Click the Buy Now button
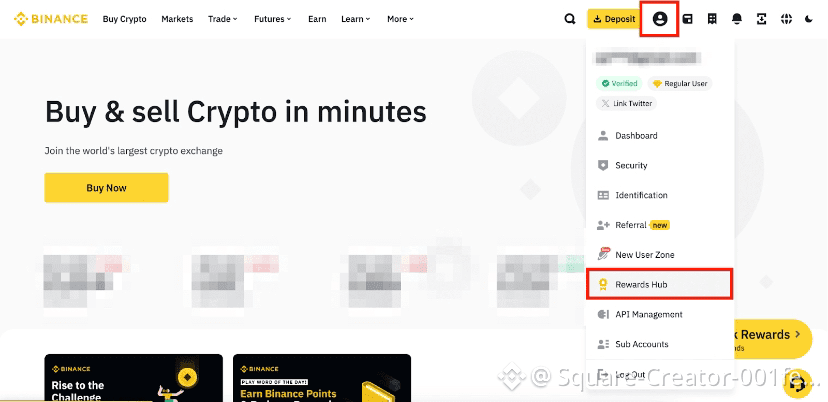The image size is (828, 402). pos(106,188)
